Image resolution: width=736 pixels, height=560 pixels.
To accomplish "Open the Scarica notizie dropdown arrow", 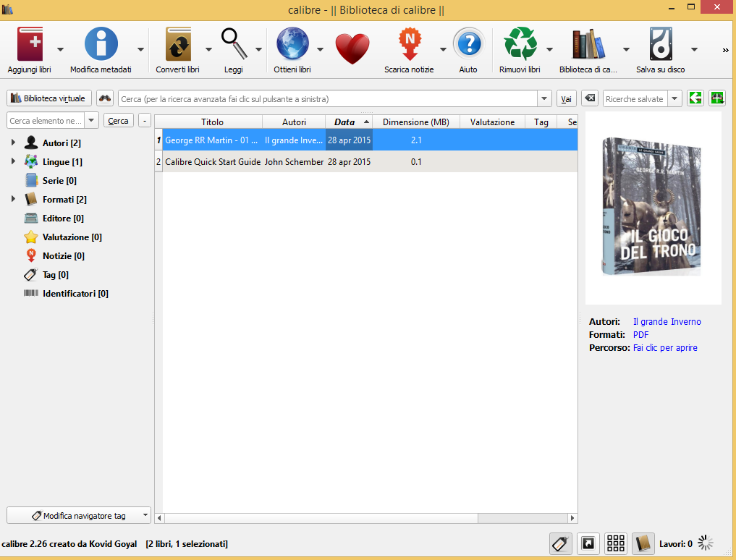I will point(443,49).
